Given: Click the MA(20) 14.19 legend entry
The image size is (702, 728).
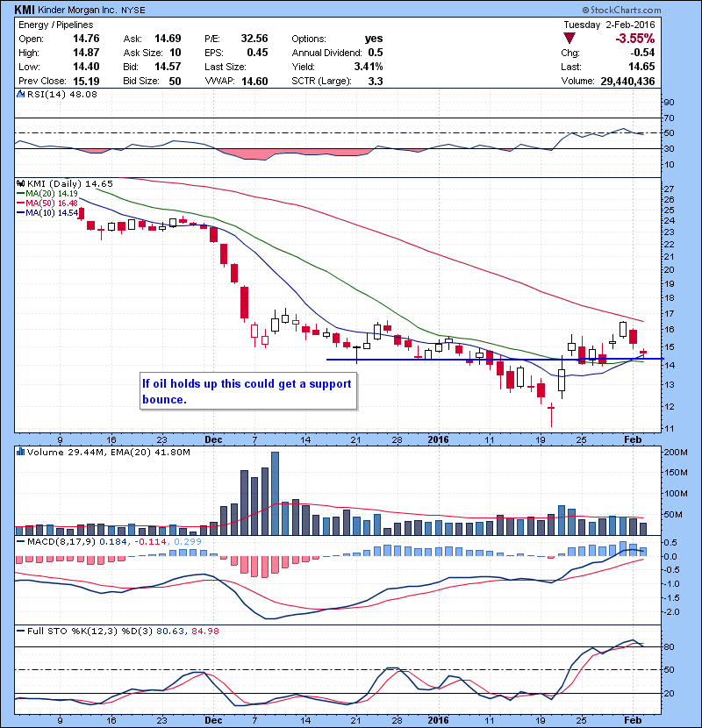Looking at the screenshot, I should tap(47, 194).
